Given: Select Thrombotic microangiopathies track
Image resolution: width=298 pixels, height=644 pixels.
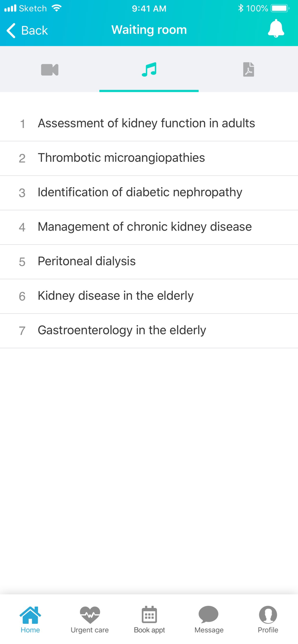Looking at the screenshot, I should [121, 158].
